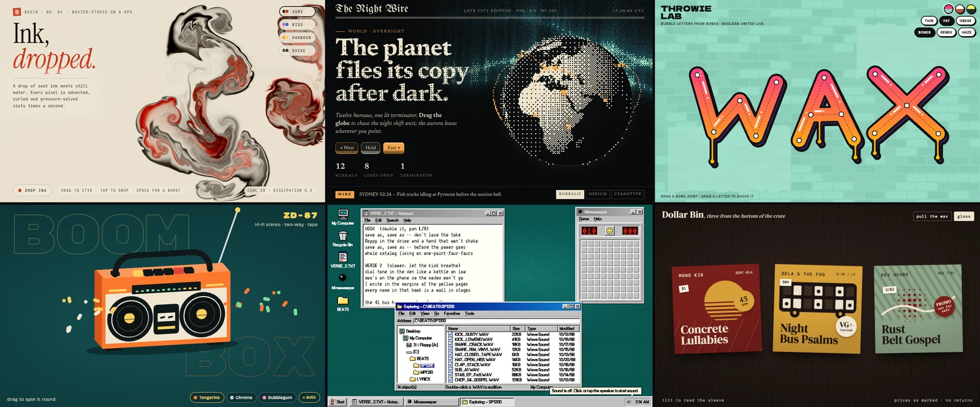The height and width of the screenshot is (407, 980).
Task: Choose the Bubblegum boombox color
Action: [x=277, y=397]
